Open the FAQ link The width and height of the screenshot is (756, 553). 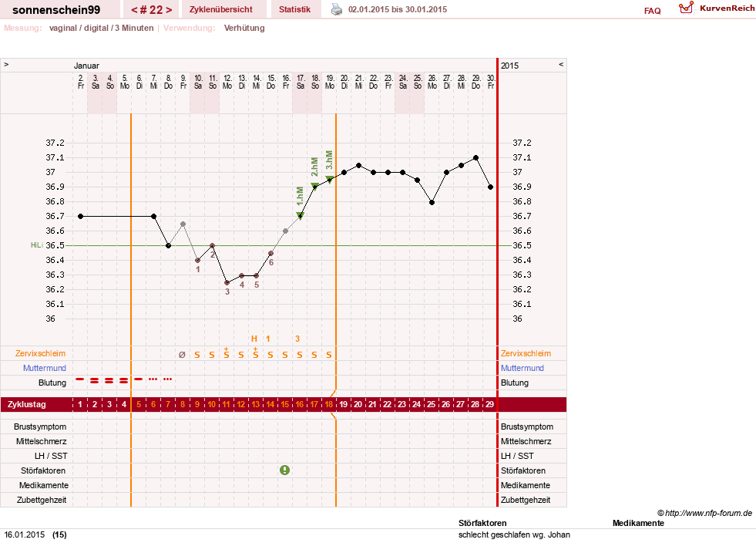(652, 11)
